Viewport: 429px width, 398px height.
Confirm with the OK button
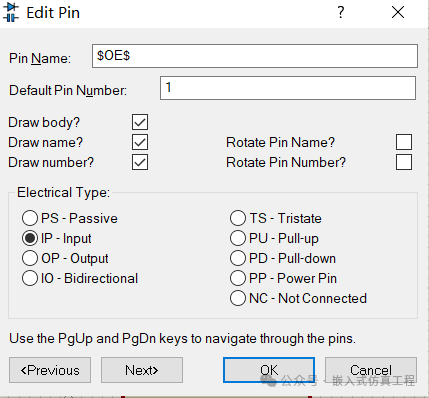pos(269,370)
